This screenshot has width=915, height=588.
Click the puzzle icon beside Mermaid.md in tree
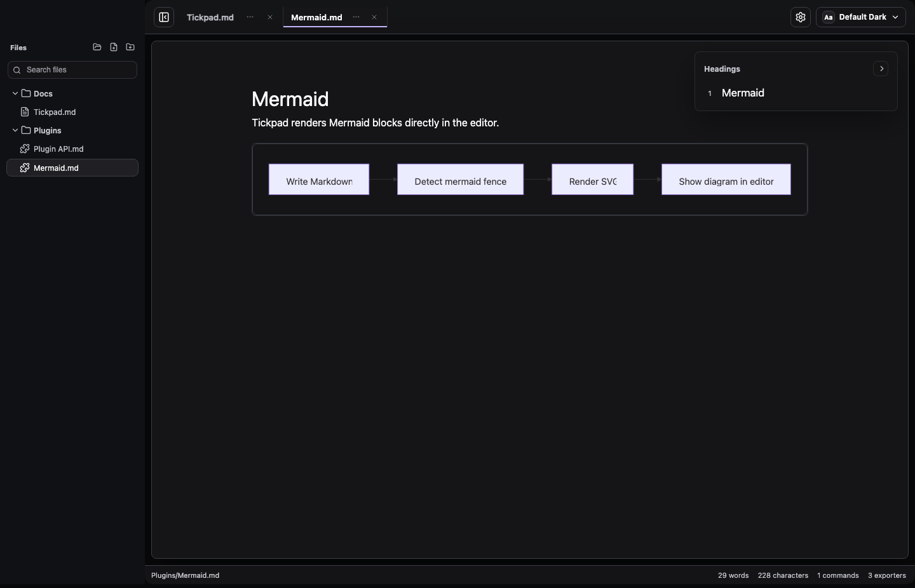(x=25, y=168)
